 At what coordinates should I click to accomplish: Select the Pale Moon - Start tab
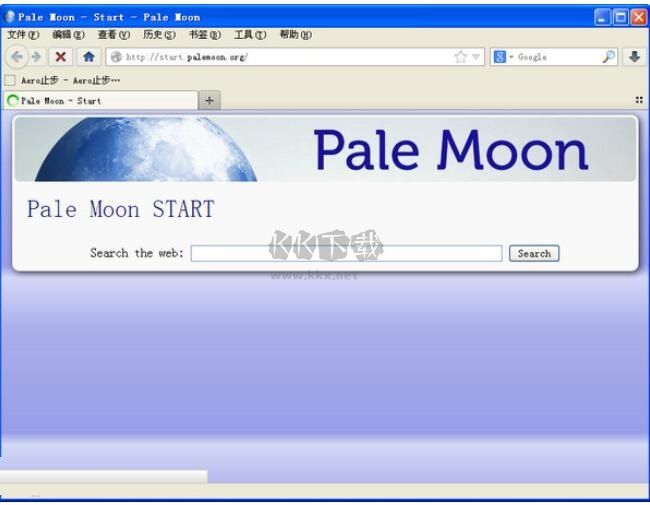coord(100,101)
